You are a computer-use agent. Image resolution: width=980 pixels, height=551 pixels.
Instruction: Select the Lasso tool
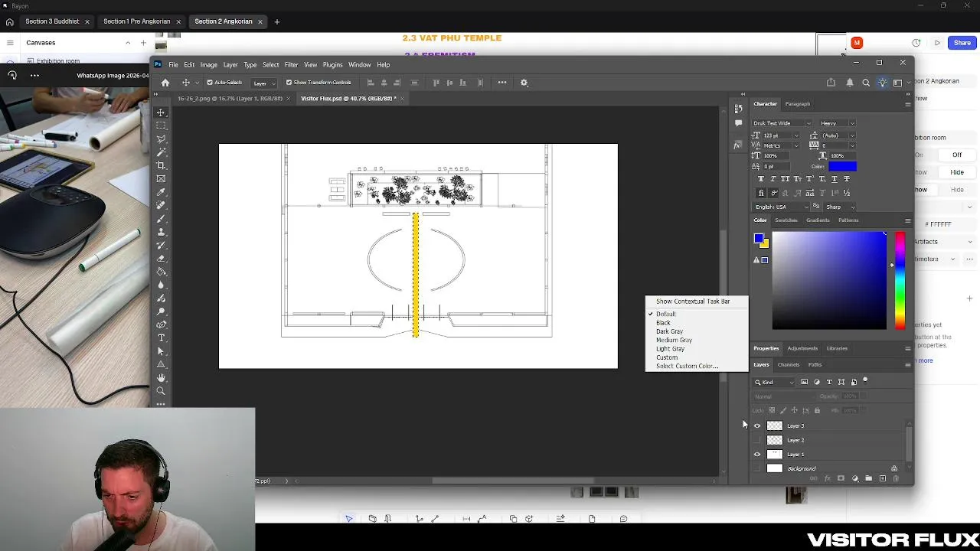point(161,139)
